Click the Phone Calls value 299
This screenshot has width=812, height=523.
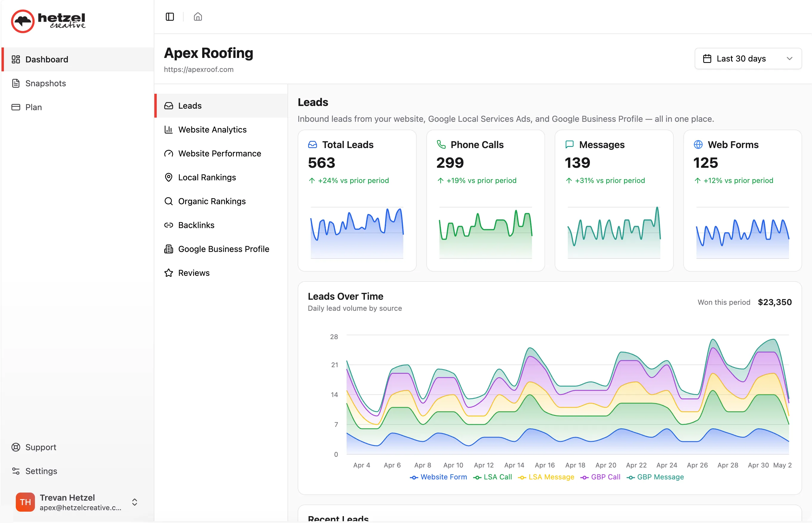point(450,163)
